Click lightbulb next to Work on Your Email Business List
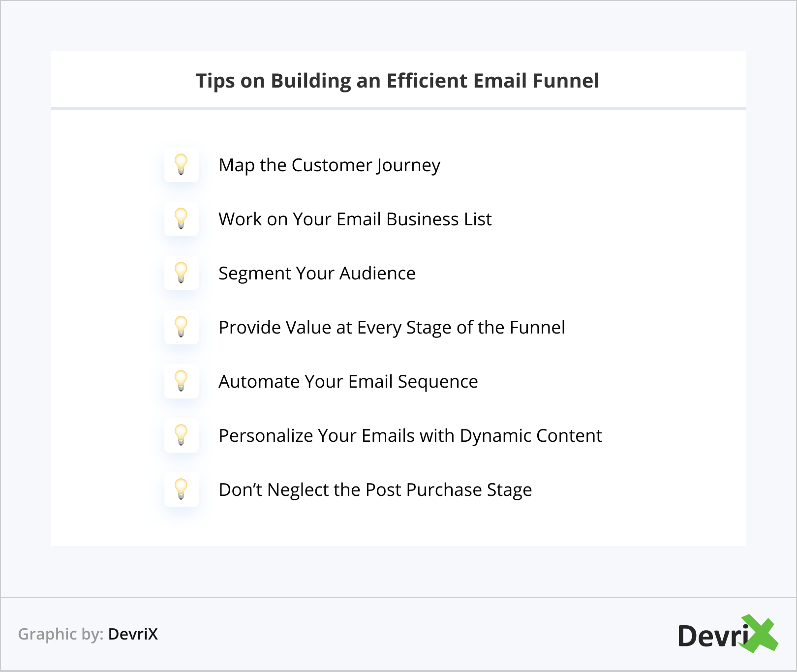Viewport: 797px width, 672px height. [181, 218]
